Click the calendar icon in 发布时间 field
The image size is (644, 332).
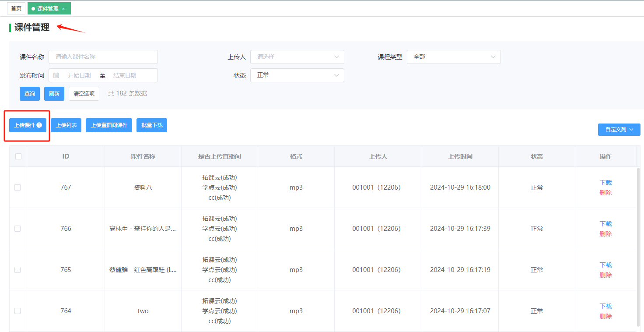pos(56,75)
